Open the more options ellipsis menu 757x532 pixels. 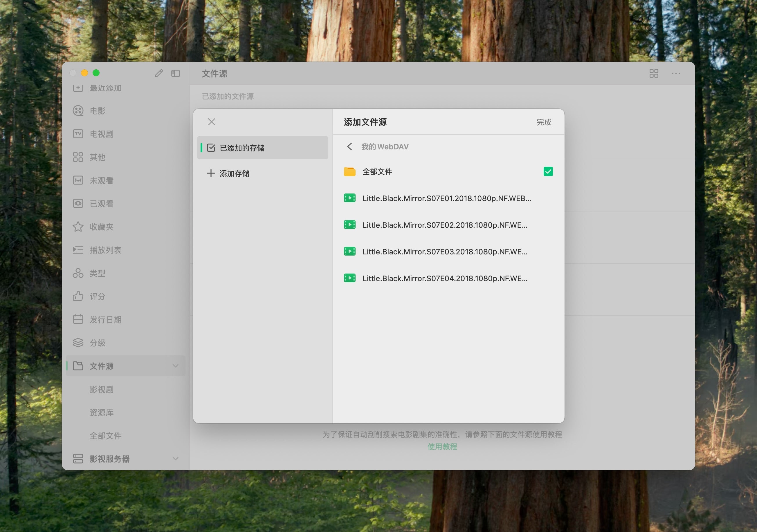click(676, 73)
